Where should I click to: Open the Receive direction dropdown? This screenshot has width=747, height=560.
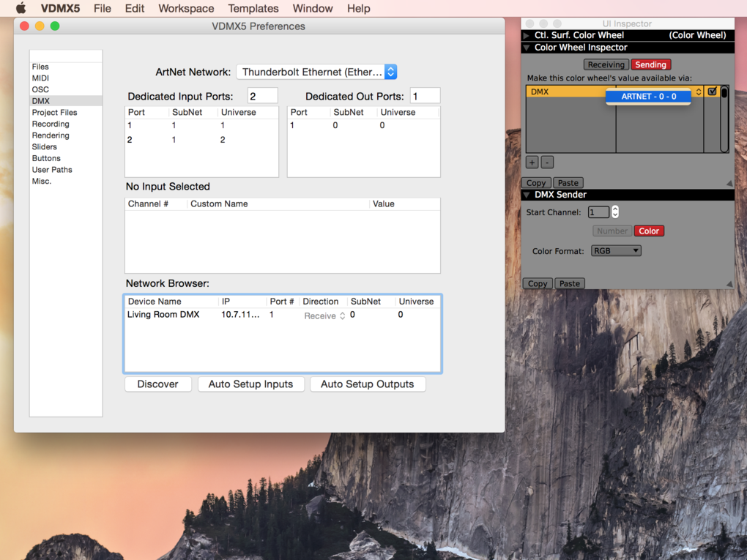(x=324, y=316)
